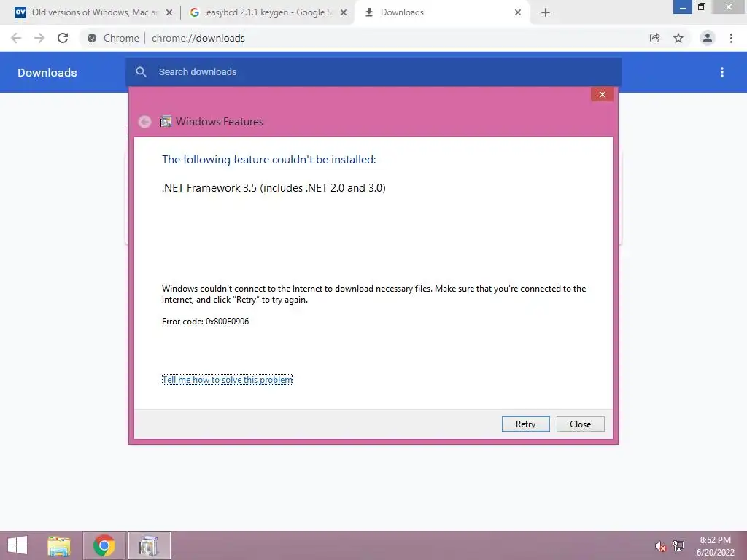
Task: Click the Chrome site info icon in address bar
Action: 92,38
